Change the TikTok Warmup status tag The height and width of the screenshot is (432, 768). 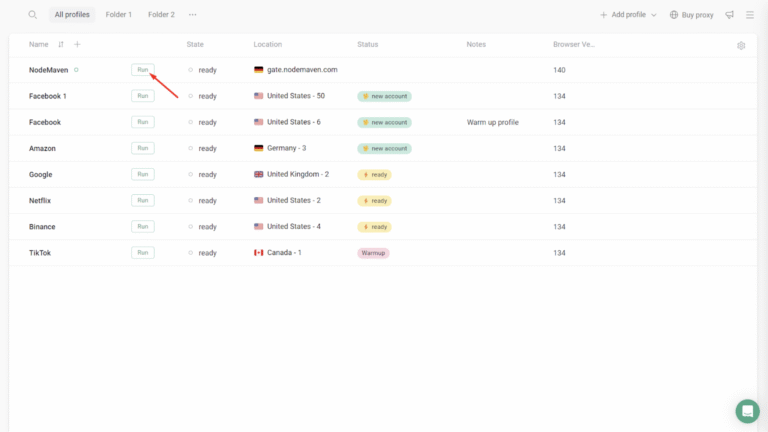click(373, 253)
